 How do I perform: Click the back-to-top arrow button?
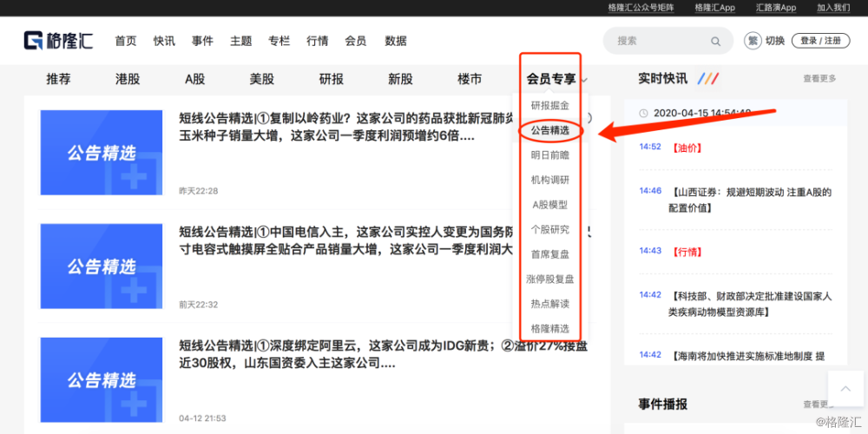click(845, 389)
